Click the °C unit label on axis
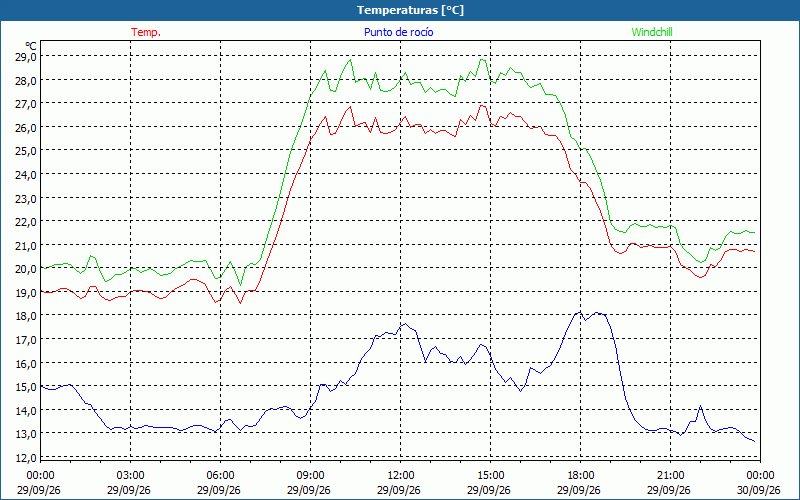This screenshot has width=800, height=500. tap(31, 46)
